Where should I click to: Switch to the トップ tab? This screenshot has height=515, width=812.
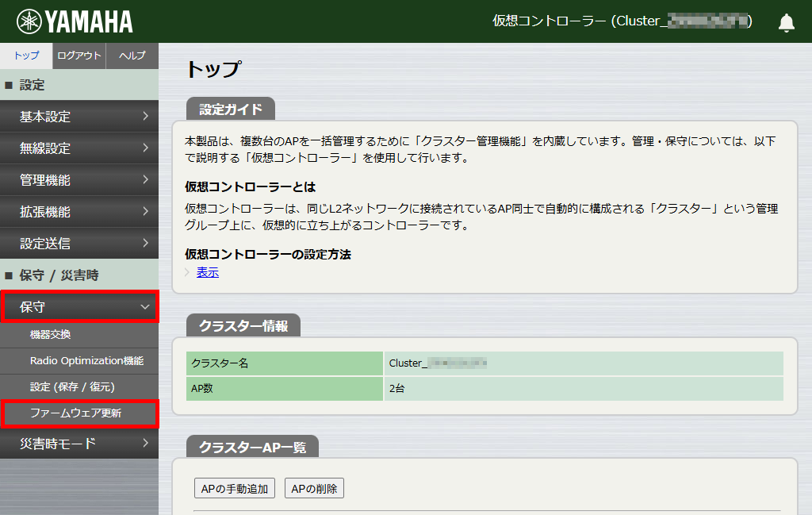(26, 56)
